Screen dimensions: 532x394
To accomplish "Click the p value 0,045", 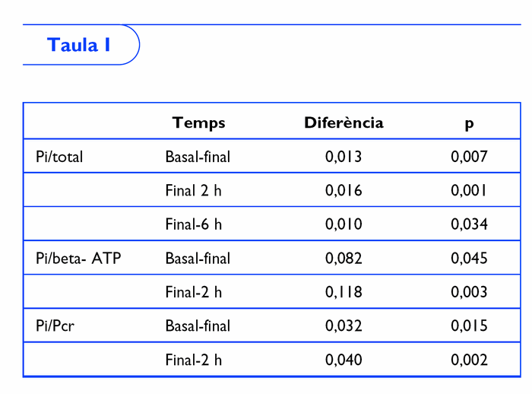I will click(469, 259).
